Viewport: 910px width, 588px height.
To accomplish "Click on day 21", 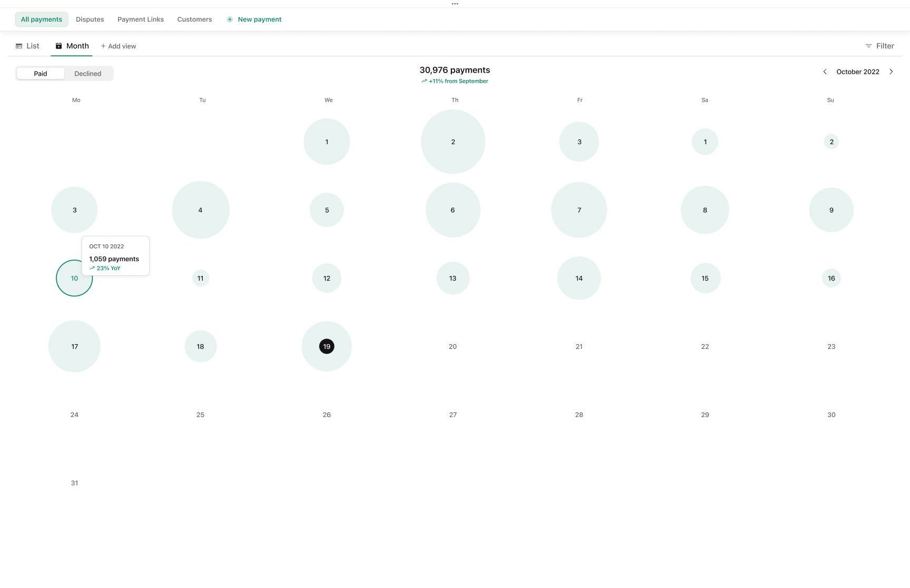I will pyautogui.click(x=579, y=346).
